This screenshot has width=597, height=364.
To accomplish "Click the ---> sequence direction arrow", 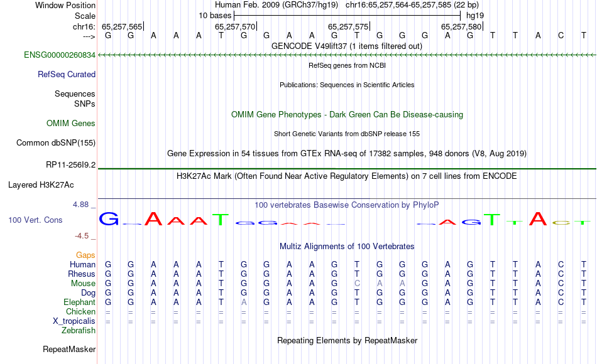I will tap(89, 36).
